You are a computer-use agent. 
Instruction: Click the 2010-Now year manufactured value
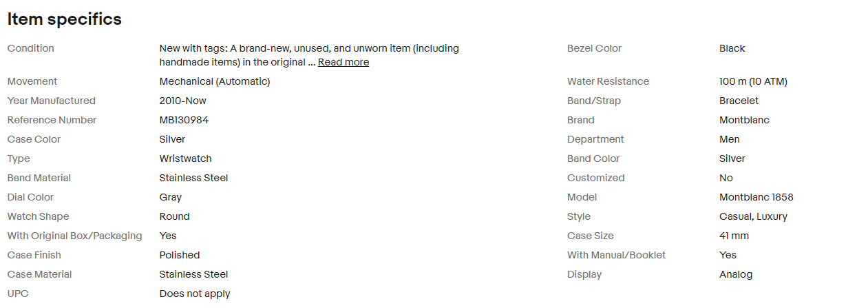(182, 101)
